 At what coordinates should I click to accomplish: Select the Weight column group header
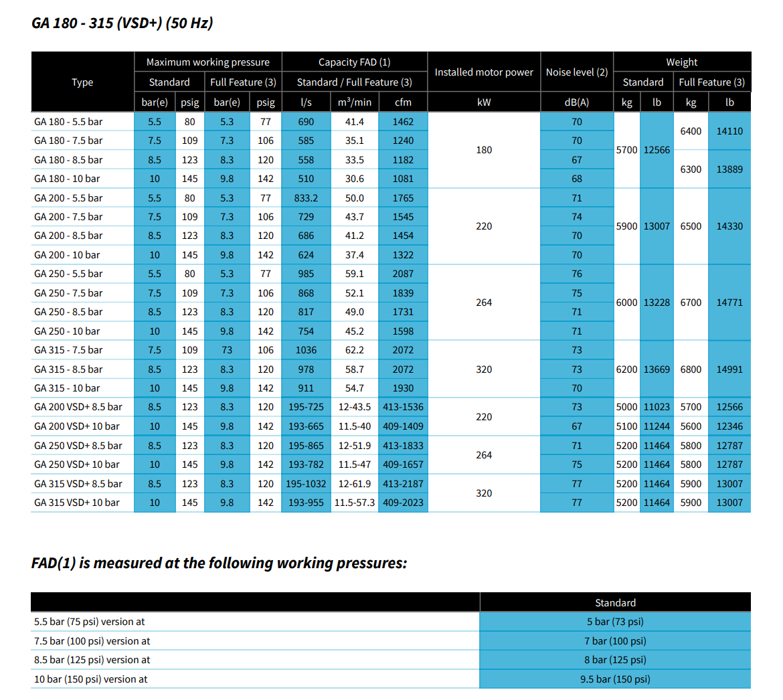(x=681, y=62)
